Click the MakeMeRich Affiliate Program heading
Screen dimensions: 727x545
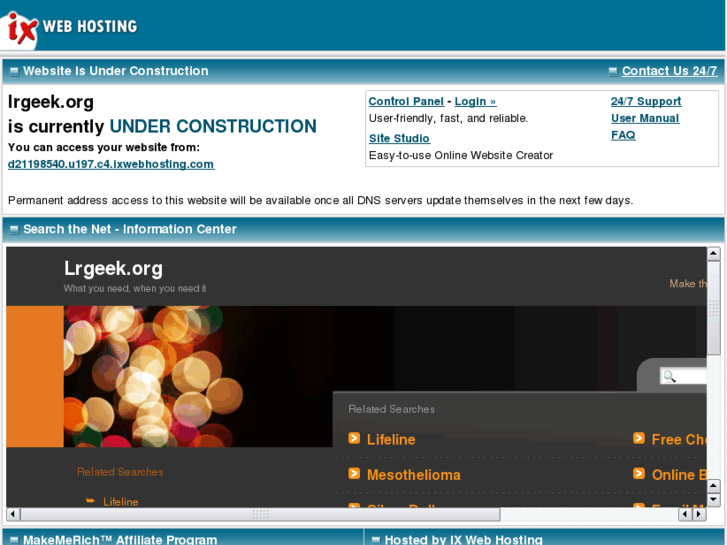(120, 539)
